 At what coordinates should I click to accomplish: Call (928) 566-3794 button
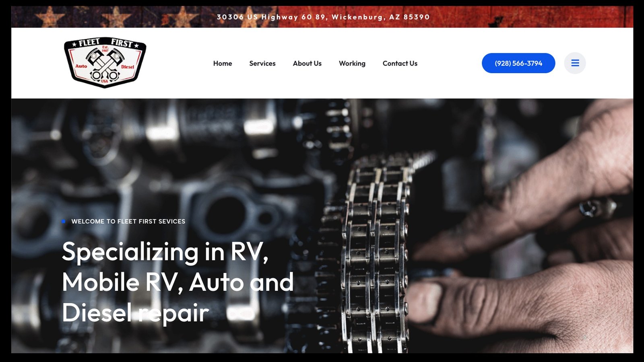point(518,63)
